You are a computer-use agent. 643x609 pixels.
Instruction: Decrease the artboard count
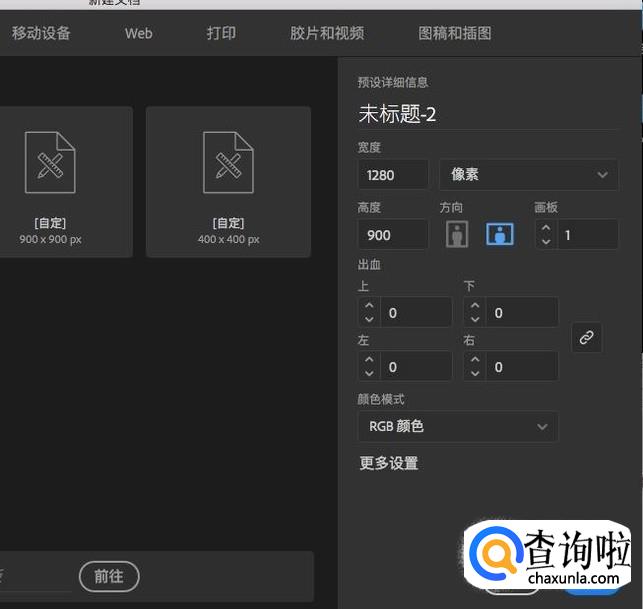click(x=546, y=242)
